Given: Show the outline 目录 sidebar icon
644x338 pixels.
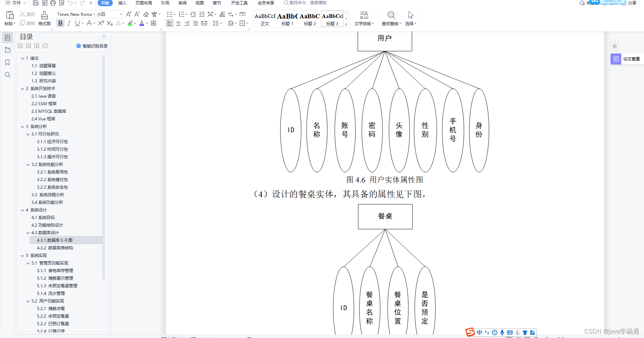Looking at the screenshot, I should [8, 38].
